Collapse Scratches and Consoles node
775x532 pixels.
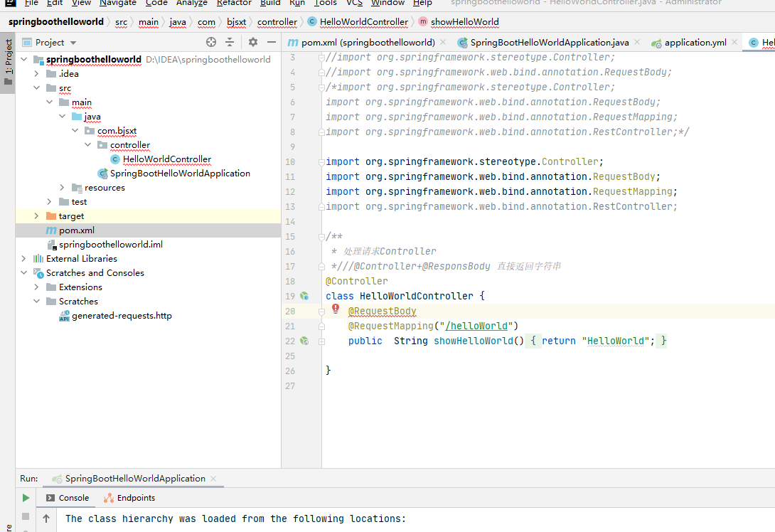tap(23, 273)
